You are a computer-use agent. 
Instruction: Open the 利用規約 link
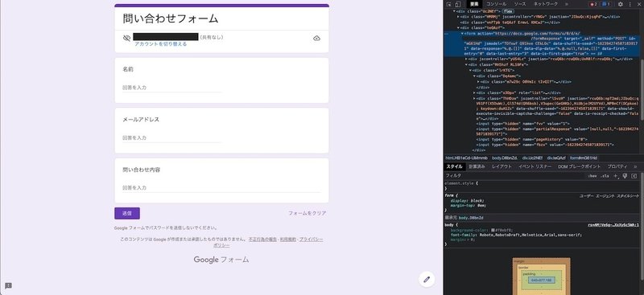(287, 239)
